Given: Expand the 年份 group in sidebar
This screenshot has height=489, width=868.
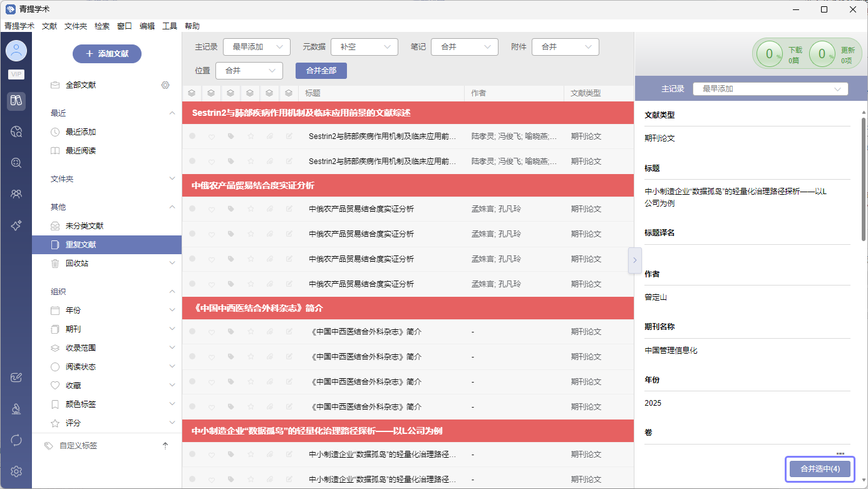Looking at the screenshot, I should (x=172, y=311).
